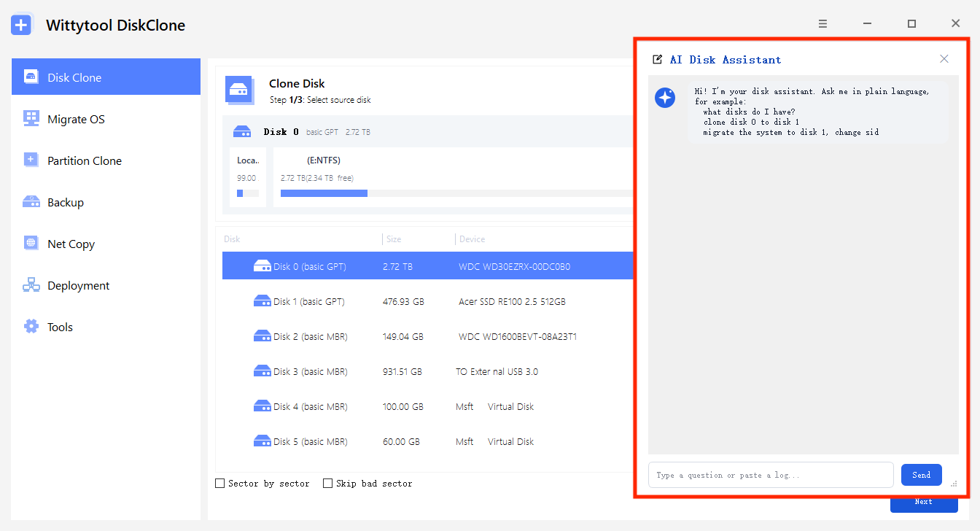This screenshot has height=531, width=980.
Task: Maximize the DiskClone window
Action: 911,23
